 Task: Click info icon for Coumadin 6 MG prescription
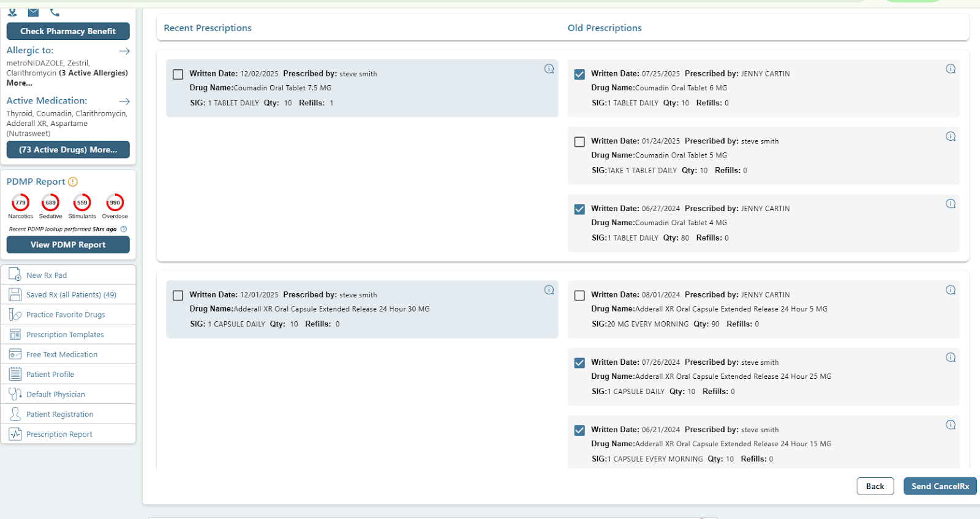(950, 69)
